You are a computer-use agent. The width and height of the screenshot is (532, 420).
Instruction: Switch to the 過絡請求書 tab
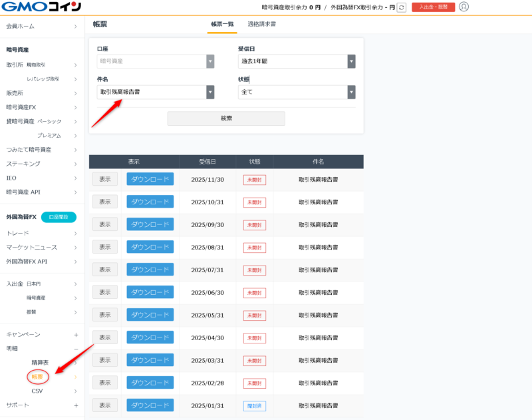click(261, 24)
